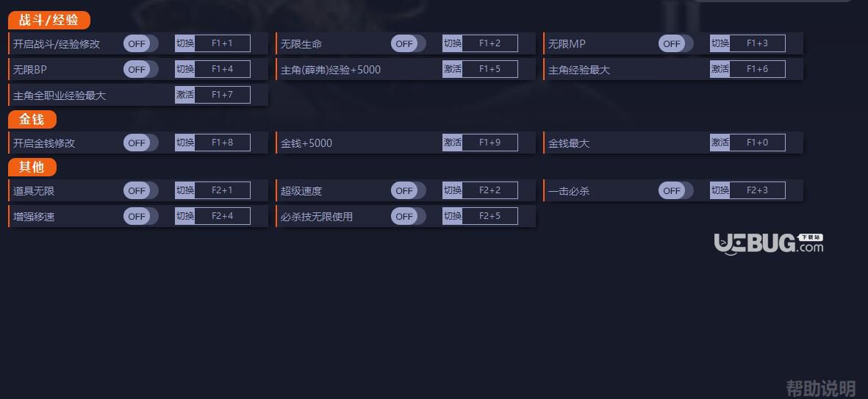The height and width of the screenshot is (399, 868).
Task: Enable 超级速度 toggle
Action: click(408, 190)
